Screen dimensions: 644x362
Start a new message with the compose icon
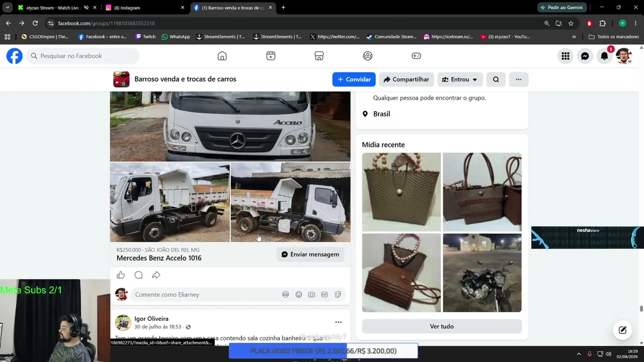[622, 330]
